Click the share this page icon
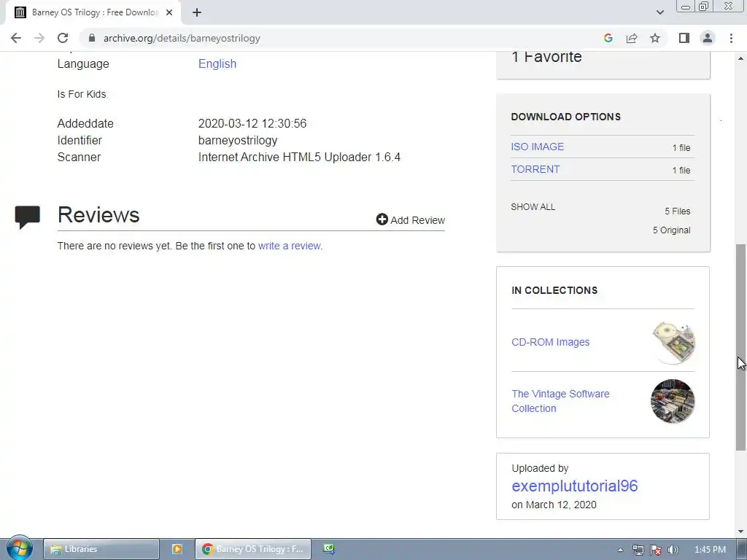The width and height of the screenshot is (747, 560). pyautogui.click(x=632, y=38)
